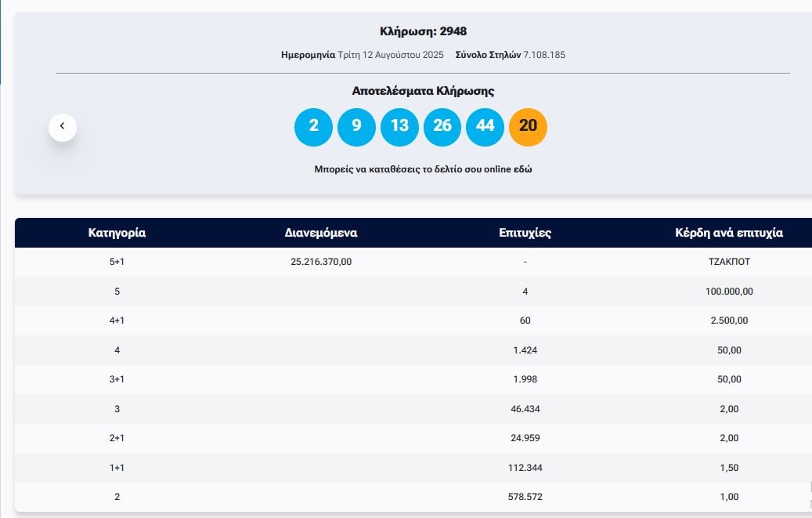Click the Κλήρωση: 2948 heading

[x=423, y=31]
